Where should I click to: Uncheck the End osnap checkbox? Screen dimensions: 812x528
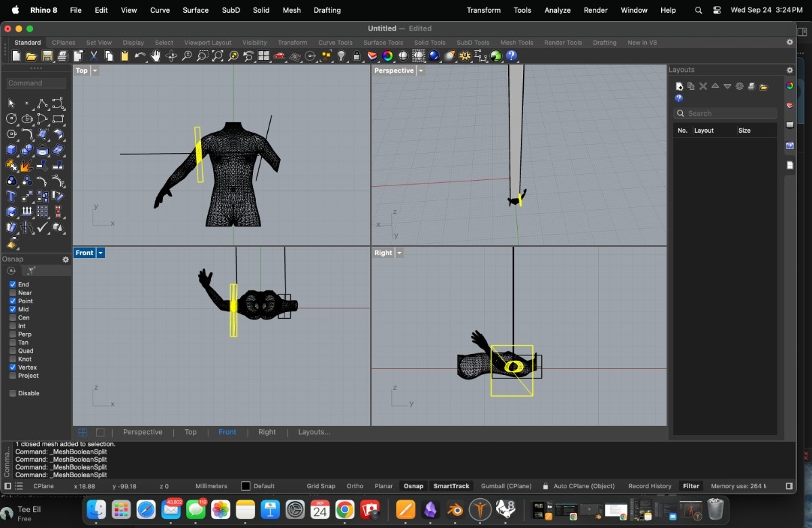tap(13, 284)
